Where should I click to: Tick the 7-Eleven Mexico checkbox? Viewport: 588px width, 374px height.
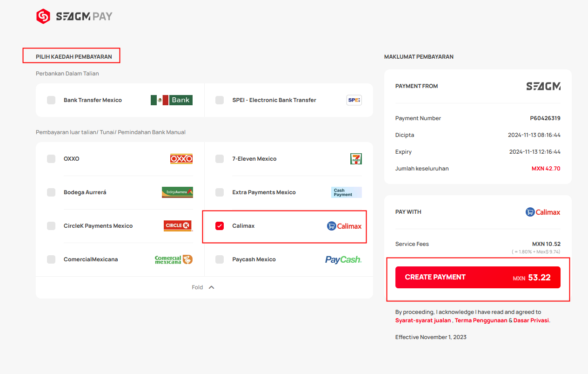pos(220,159)
